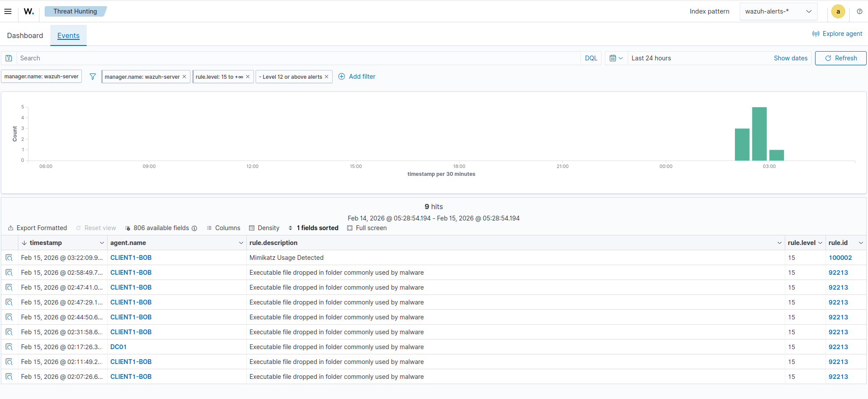Expand the agent.name column header options
The height and width of the screenshot is (399, 868).
(241, 243)
